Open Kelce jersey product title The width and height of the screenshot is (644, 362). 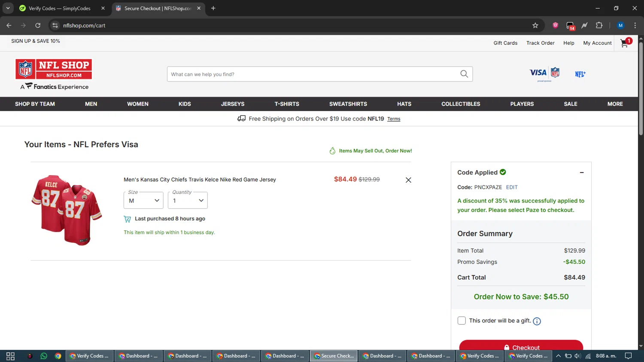click(200, 180)
